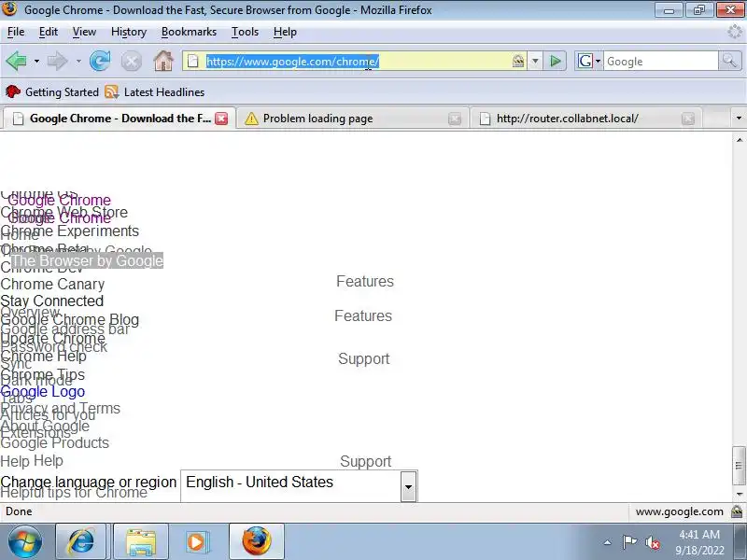Close the Problem loading page tab
Screen dimensions: 747x560
[455, 119]
